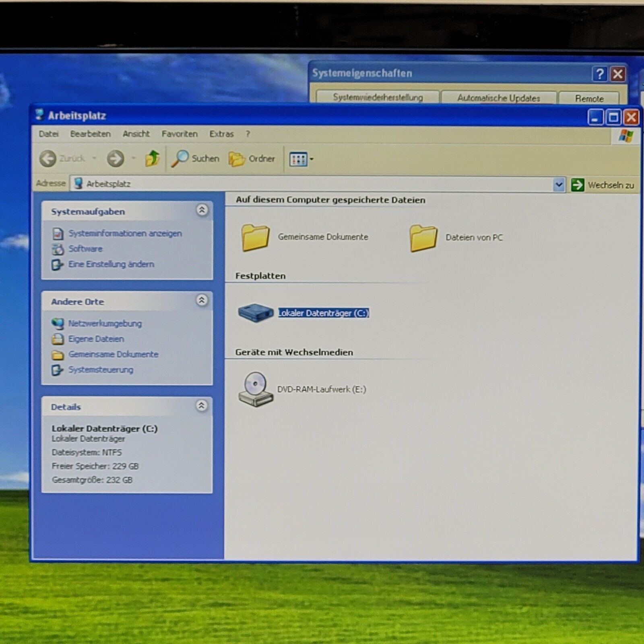Open the Ansicht menu
Image resolution: width=644 pixels, height=644 pixels.
coord(136,134)
